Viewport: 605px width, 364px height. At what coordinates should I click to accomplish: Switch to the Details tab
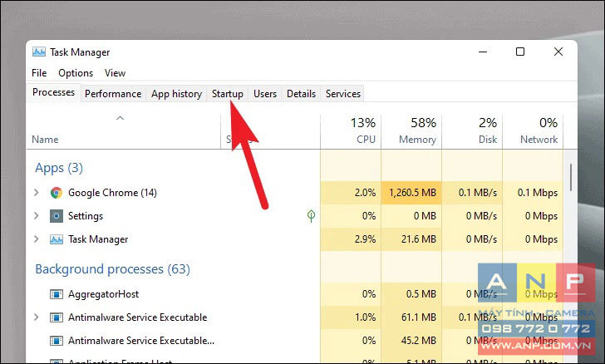click(301, 94)
